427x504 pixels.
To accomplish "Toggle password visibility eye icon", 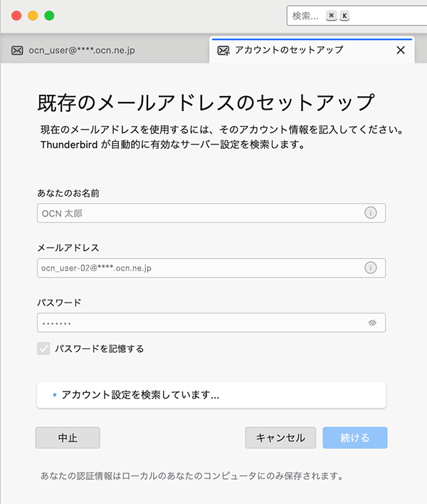I will pos(371,322).
